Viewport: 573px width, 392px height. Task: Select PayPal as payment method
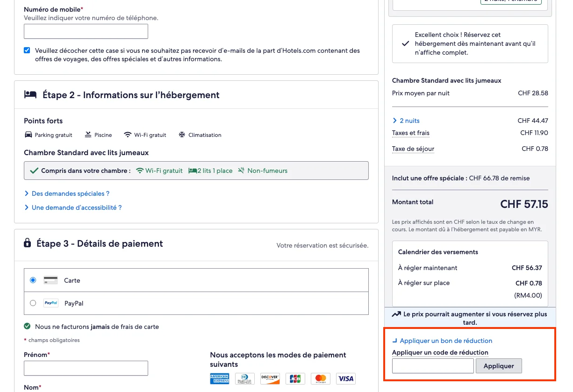[33, 303]
